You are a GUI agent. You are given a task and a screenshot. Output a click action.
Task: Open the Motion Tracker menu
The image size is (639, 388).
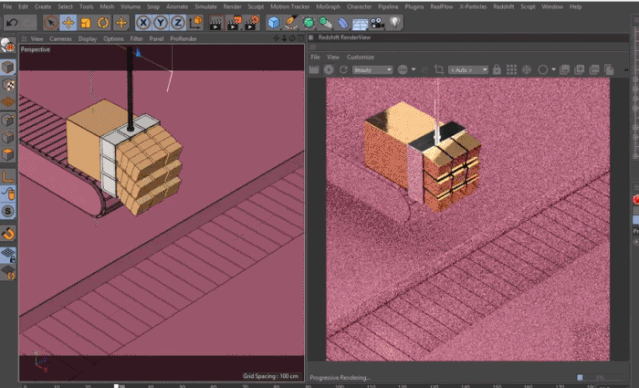coord(290,7)
